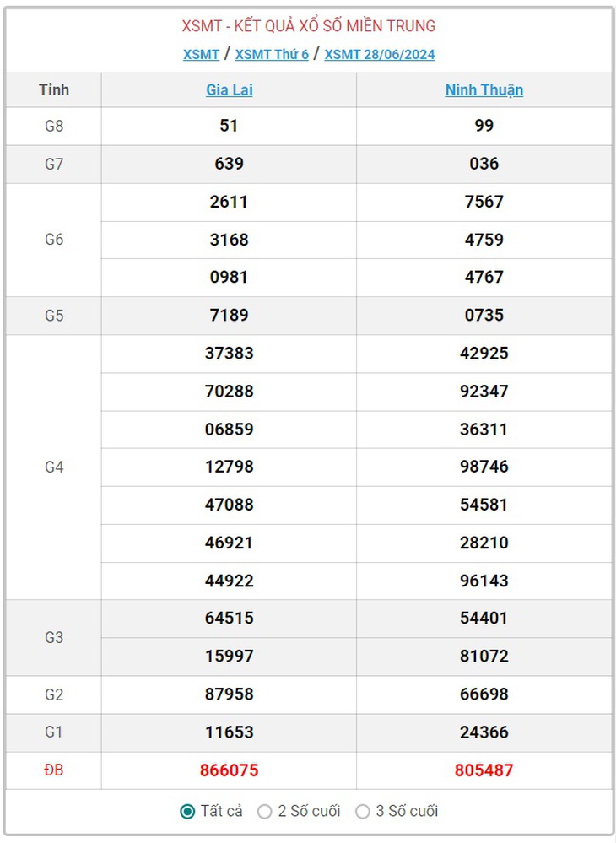
Task: Click the G4 row label
Action: pos(54,467)
